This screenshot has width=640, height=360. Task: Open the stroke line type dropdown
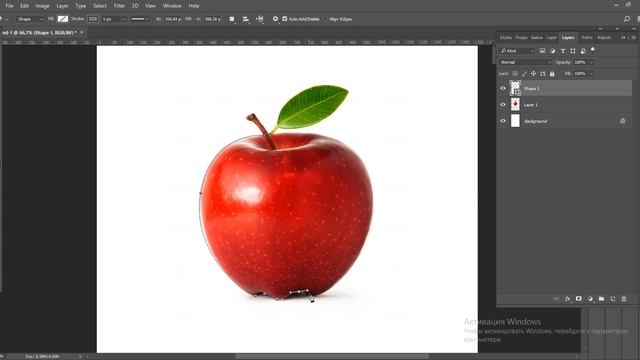(140, 19)
